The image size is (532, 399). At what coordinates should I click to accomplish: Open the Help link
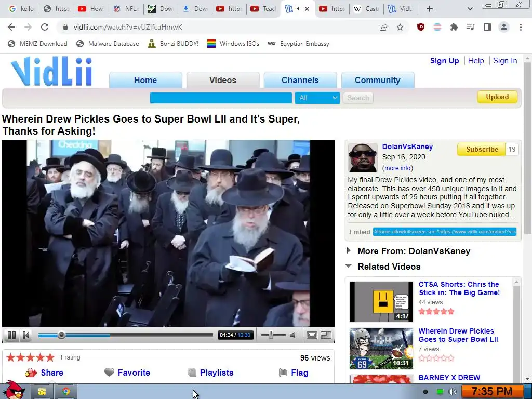pos(476,61)
